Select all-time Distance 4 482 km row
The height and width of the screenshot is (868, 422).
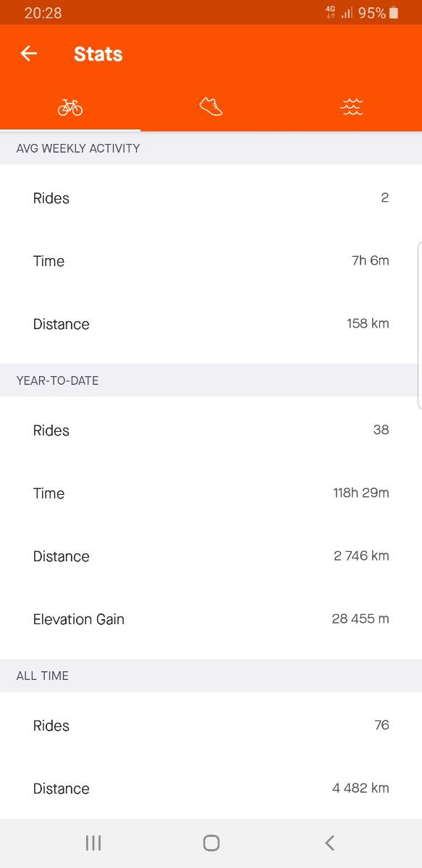(x=211, y=788)
